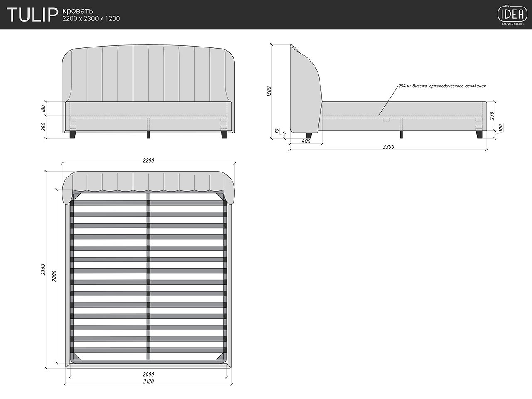Click the vertical '2300' label beside top view
Screen dimensions: 532x399
pyautogui.click(x=43, y=269)
